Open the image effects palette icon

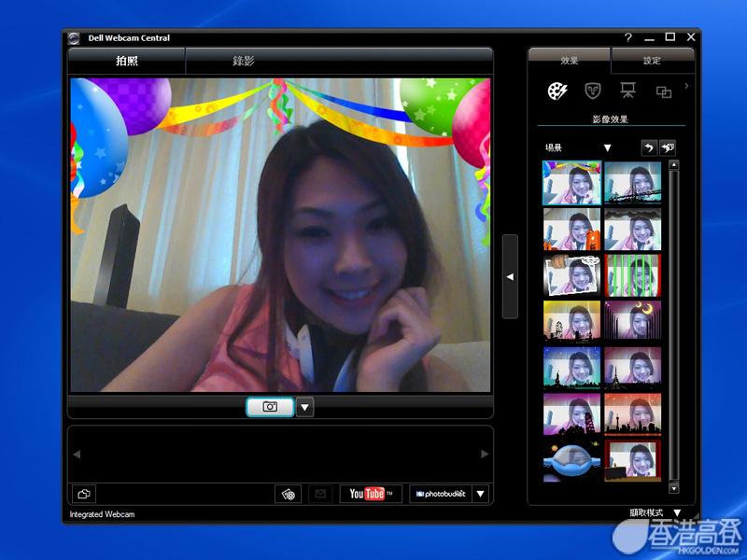click(x=557, y=91)
